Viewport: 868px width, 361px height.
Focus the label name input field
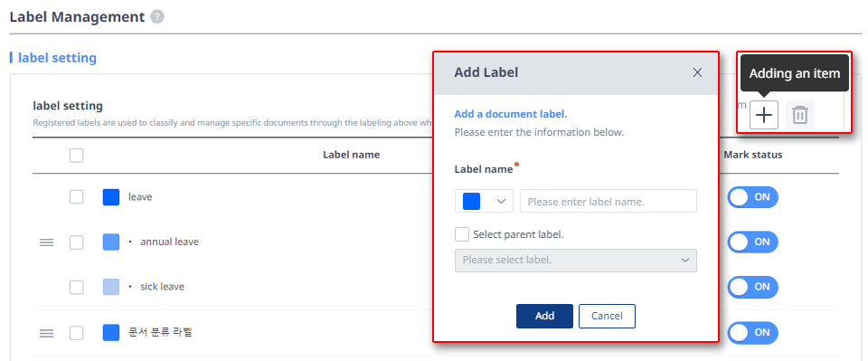609,201
